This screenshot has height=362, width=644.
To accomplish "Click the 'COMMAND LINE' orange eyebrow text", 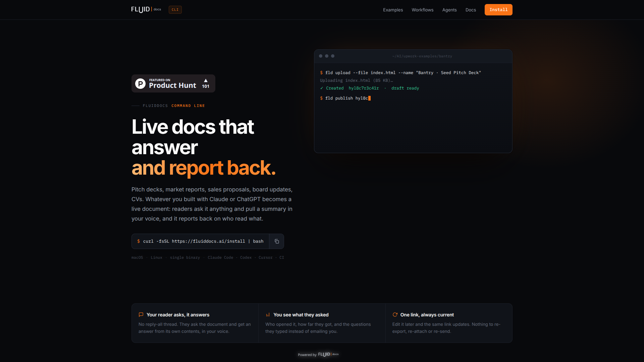I will click(x=188, y=106).
